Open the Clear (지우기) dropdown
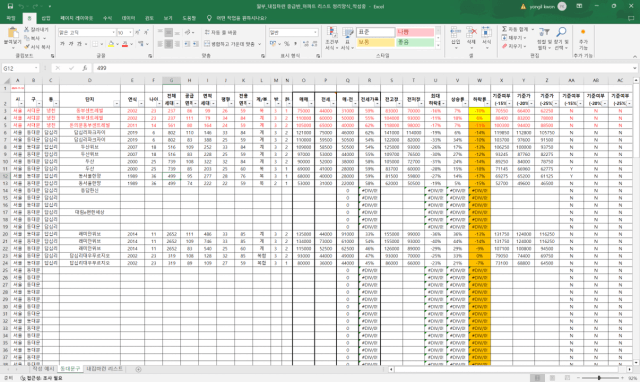Screen dimensions: 640x382 (514, 47)
